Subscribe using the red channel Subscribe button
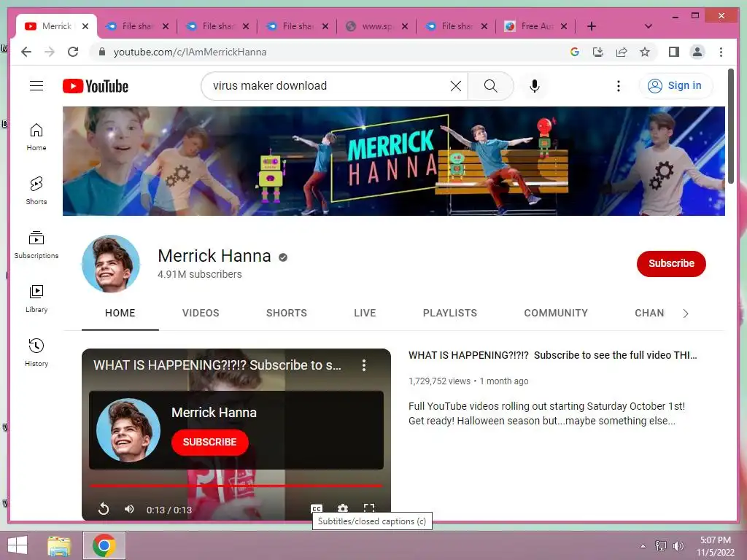 [671, 263]
